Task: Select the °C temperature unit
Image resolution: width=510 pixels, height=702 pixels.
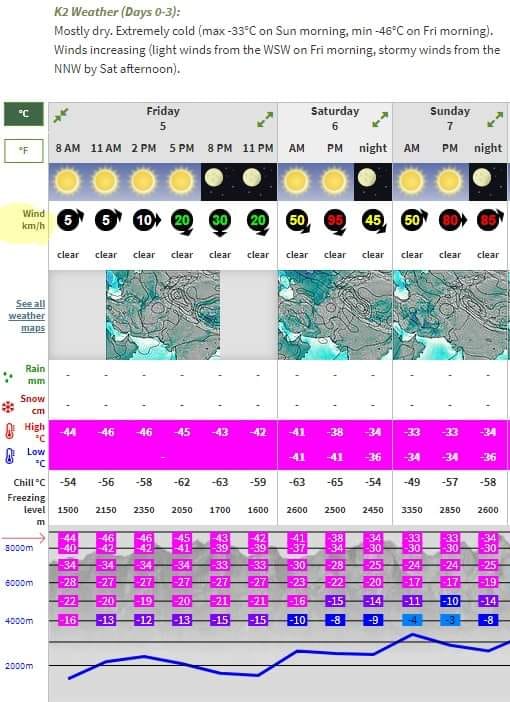Action: (24, 114)
